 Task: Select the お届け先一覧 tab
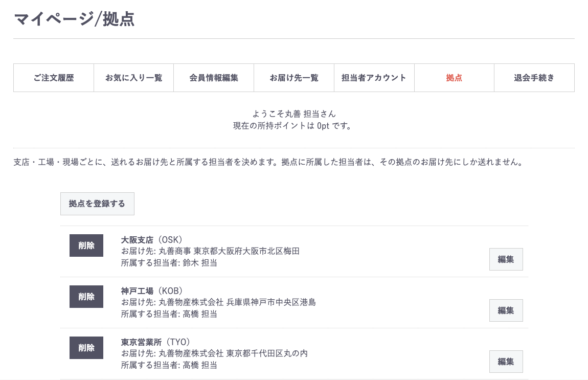294,78
